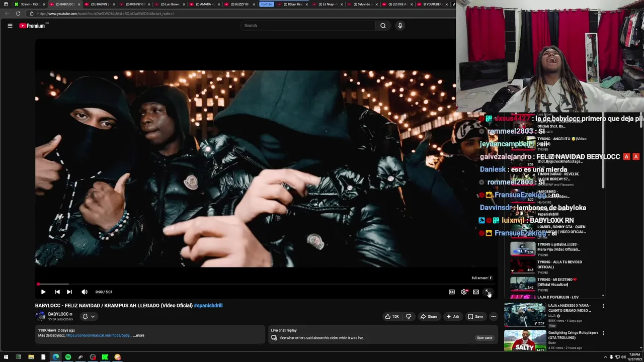Start voice search with the microphone

pos(400,26)
